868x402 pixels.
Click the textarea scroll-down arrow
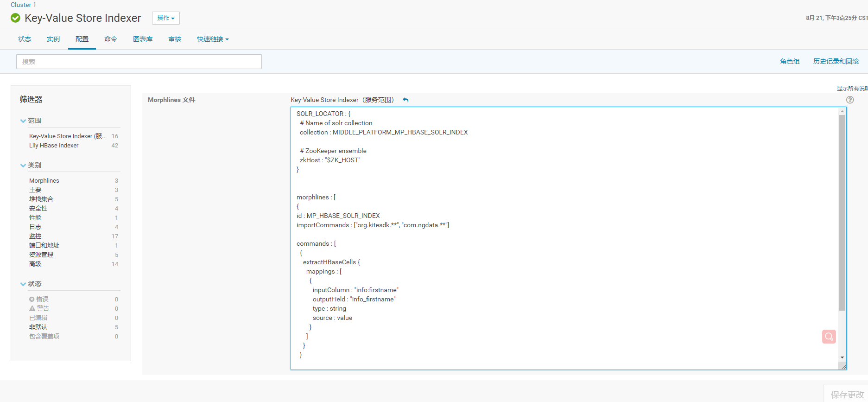click(842, 357)
